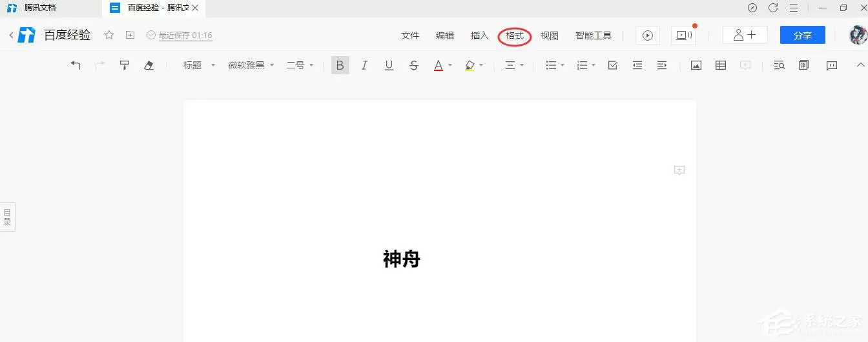Click the bulleted list icon
The width and height of the screenshot is (868, 342).
(551, 65)
